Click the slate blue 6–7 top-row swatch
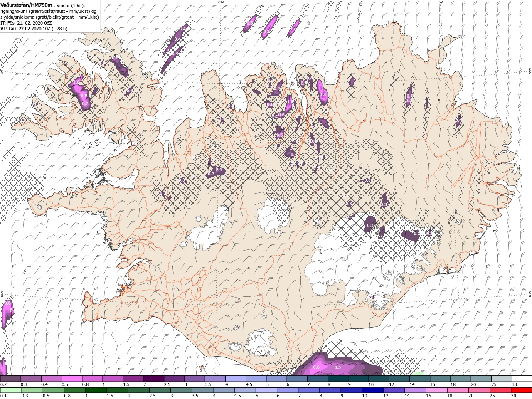This screenshot has height=399, width=532. click(297, 379)
